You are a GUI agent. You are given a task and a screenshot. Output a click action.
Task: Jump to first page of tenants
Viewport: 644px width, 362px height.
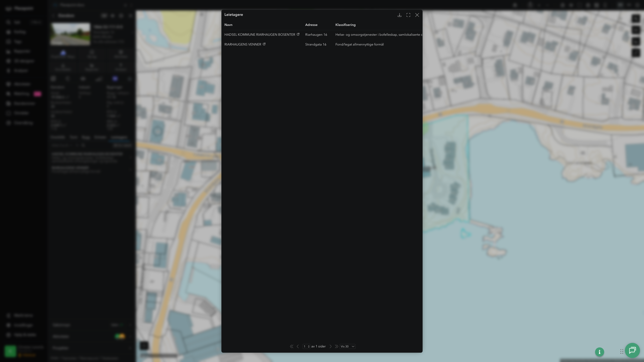click(292, 346)
